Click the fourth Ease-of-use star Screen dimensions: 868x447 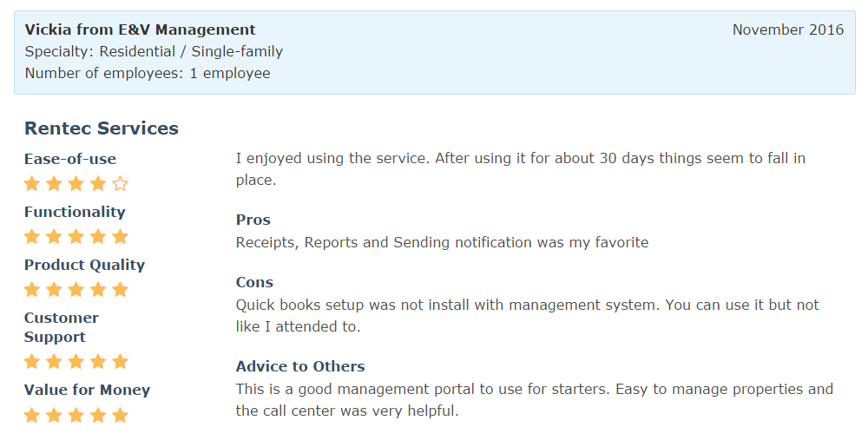point(98,184)
